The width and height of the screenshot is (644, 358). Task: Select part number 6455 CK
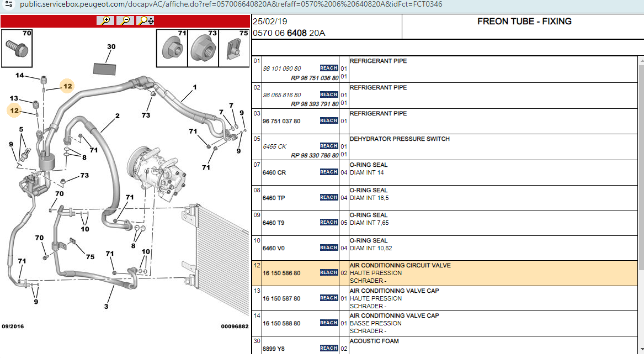275,146
